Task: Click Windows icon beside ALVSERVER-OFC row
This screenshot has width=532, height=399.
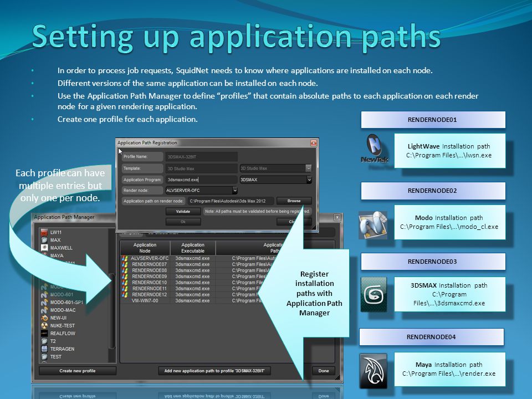Action: click(x=125, y=258)
